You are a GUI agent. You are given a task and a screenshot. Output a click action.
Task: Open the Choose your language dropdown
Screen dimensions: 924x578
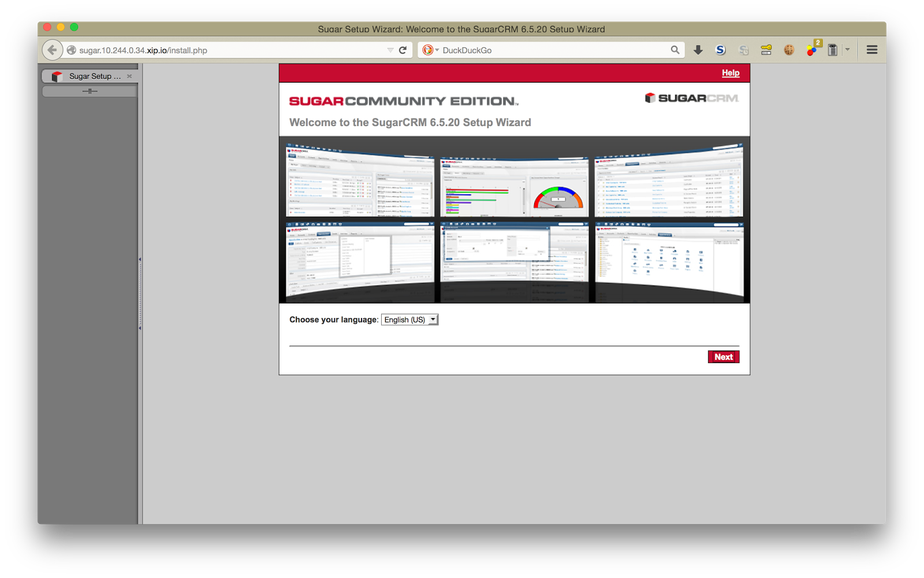tap(409, 320)
